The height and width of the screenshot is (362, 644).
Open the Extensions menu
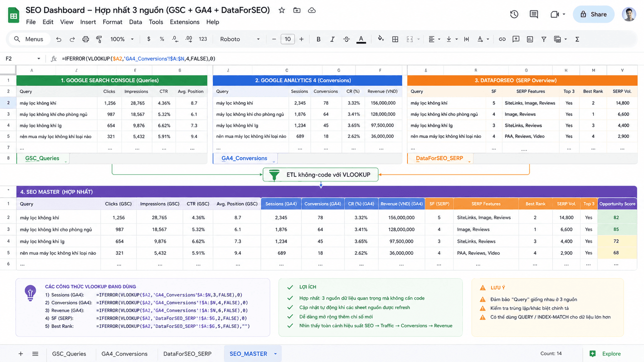click(184, 22)
